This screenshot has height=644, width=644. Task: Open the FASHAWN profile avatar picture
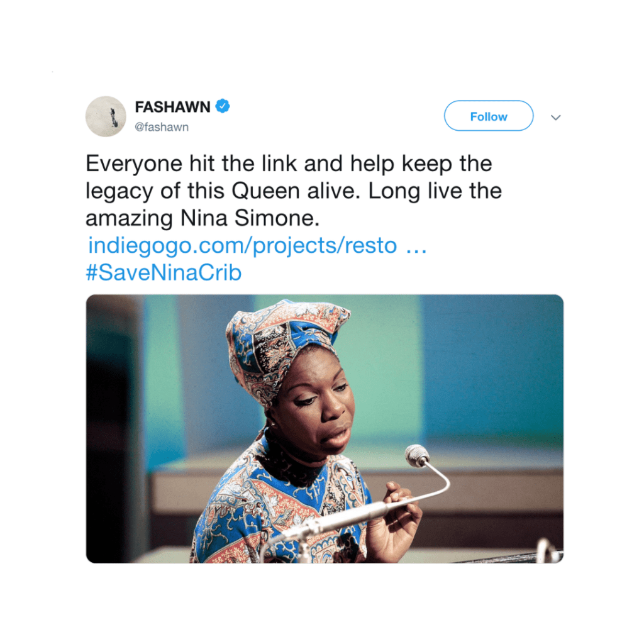(x=106, y=116)
